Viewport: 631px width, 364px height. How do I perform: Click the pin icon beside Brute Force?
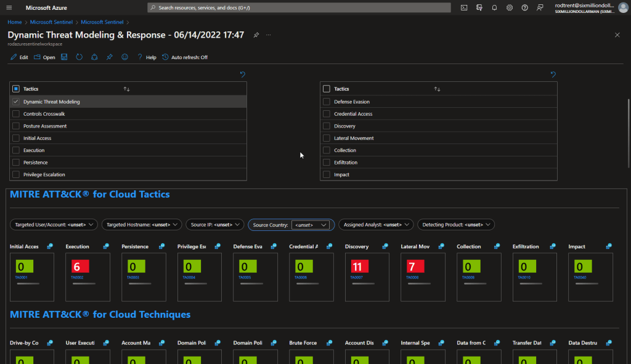(x=329, y=342)
